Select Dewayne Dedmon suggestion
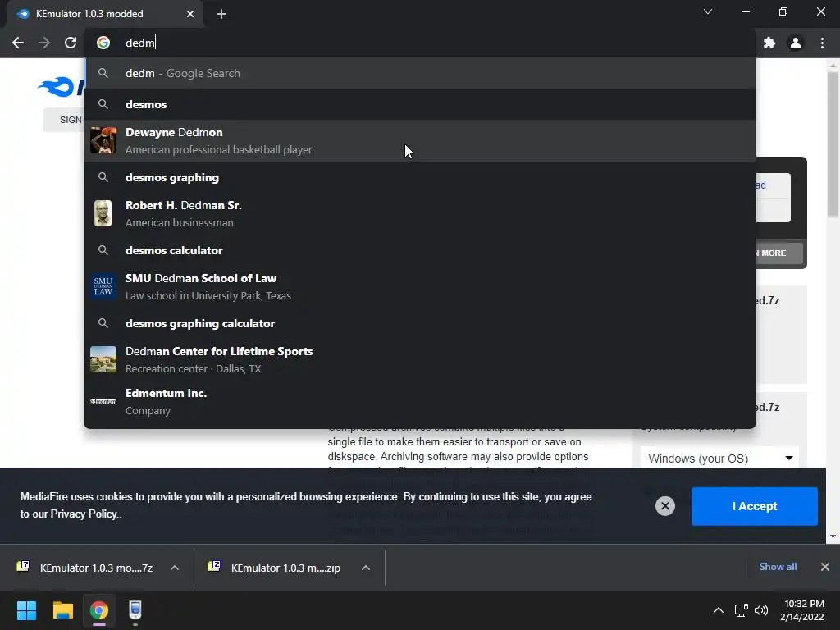840x630 pixels. click(420, 141)
